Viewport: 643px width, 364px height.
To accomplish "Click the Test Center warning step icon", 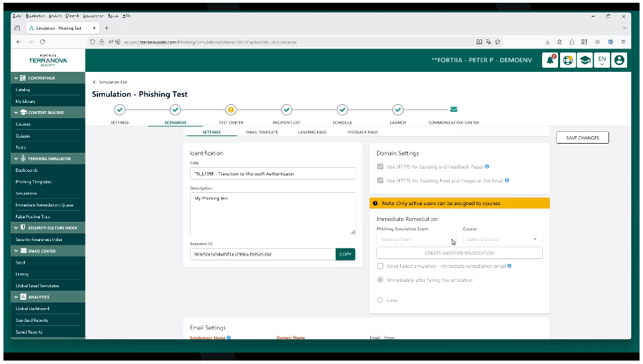I will [x=231, y=109].
